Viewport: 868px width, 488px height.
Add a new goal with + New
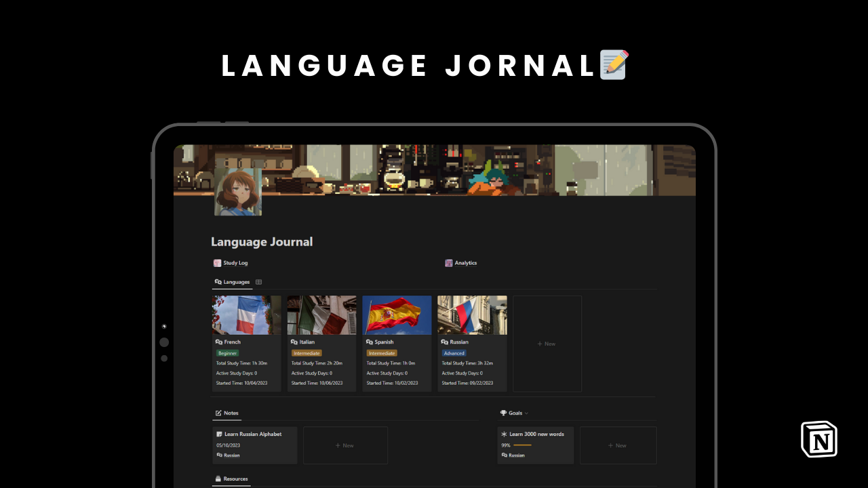[618, 445]
